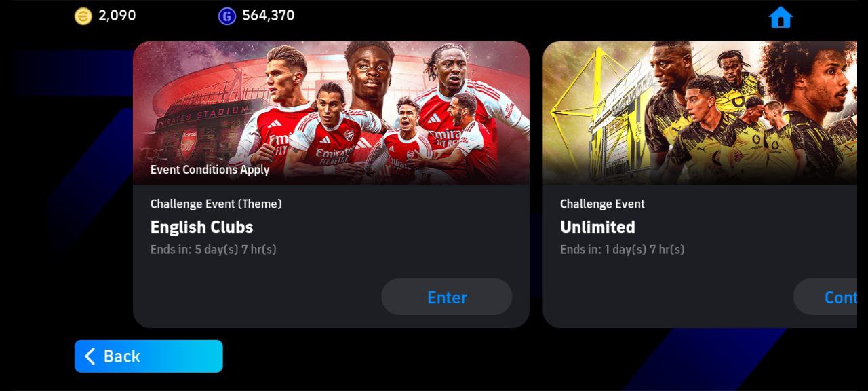
Task: Tap Event Conditions Apply label
Action: 210,170
